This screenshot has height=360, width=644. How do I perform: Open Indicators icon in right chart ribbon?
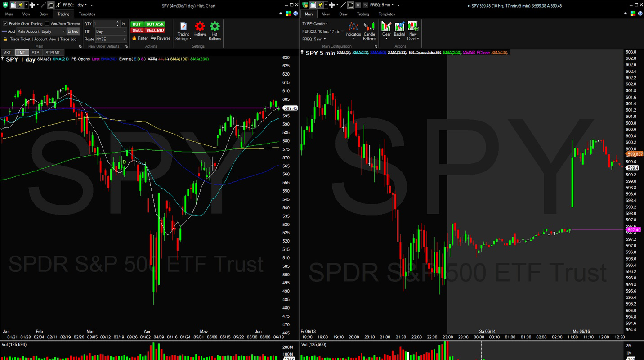tap(353, 26)
